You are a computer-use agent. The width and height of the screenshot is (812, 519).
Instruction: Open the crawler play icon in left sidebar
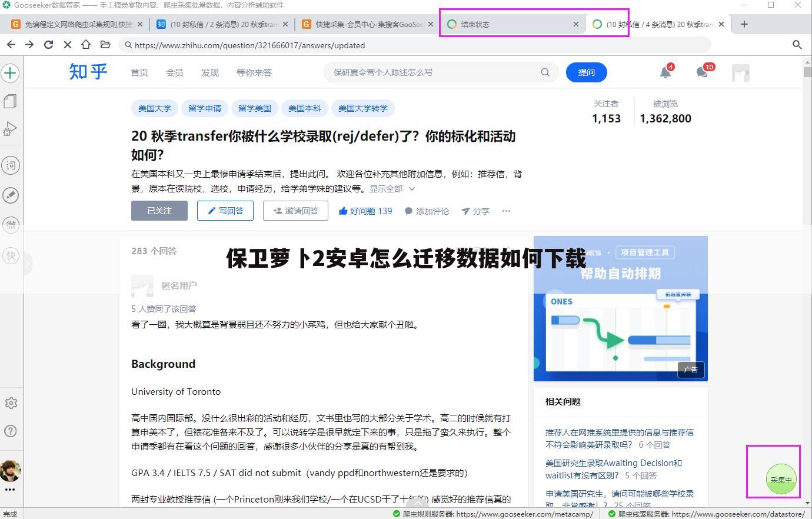tap(10, 129)
